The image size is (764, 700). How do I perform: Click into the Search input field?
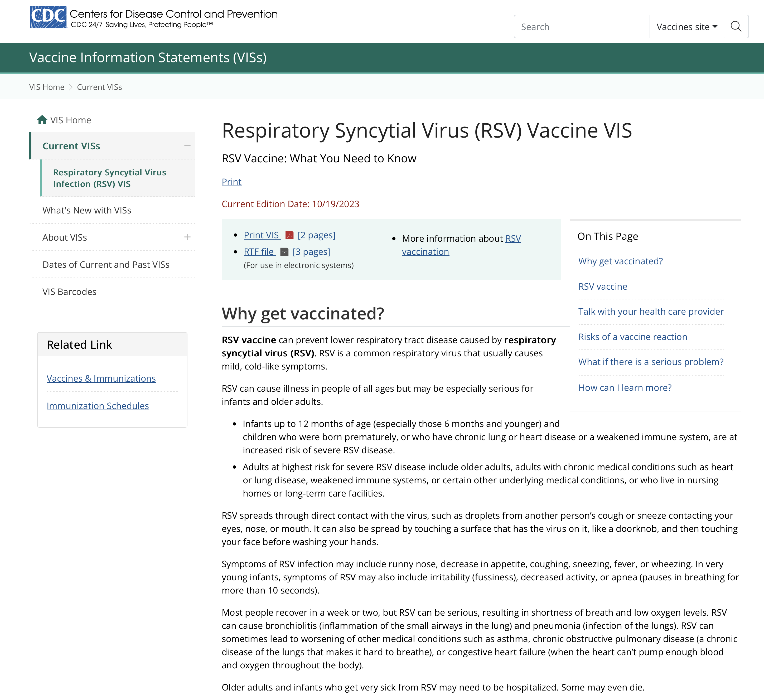pos(581,27)
